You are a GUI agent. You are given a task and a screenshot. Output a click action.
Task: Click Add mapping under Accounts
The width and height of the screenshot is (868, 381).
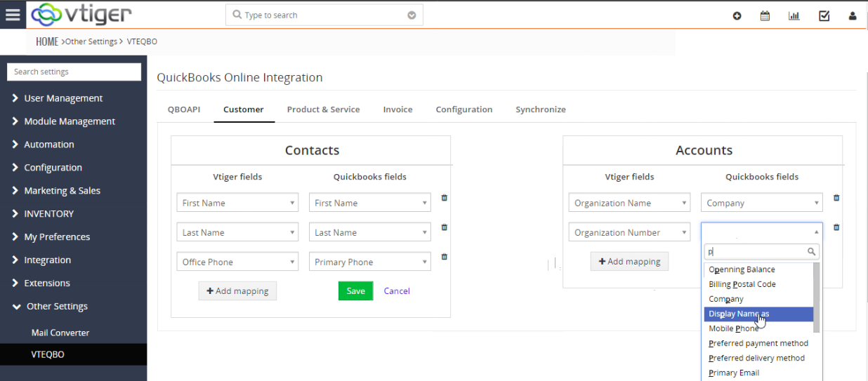(629, 261)
